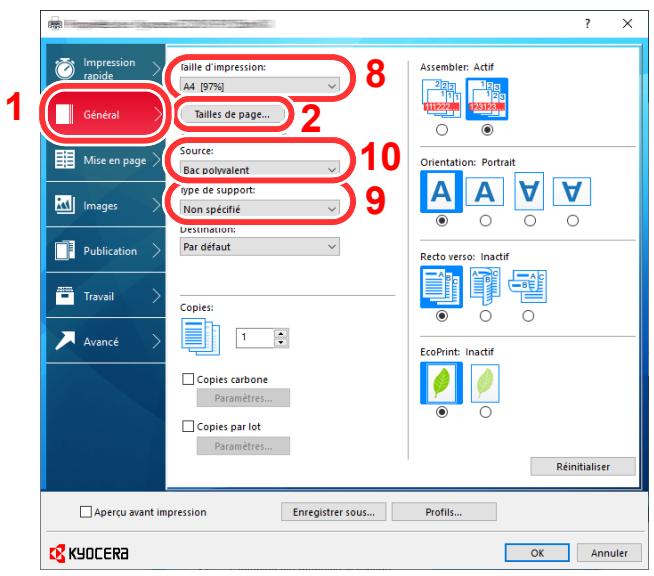Decrease copies with the down arrow

pos(281,342)
